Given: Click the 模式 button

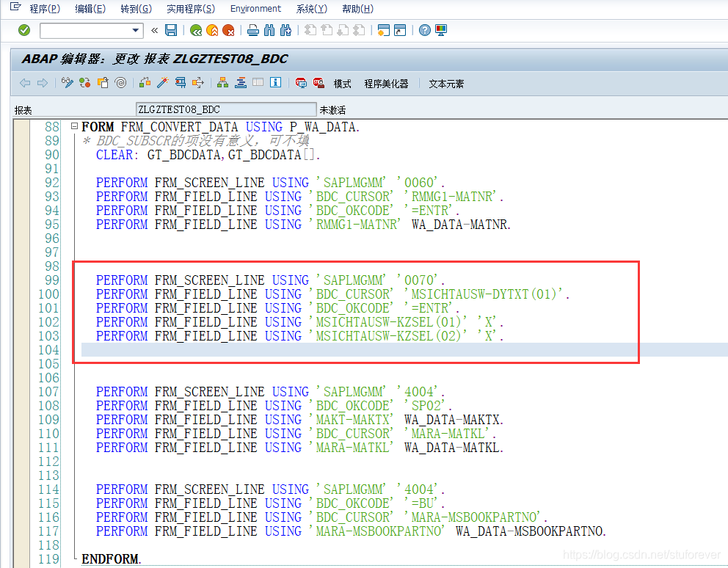Looking at the screenshot, I should pyautogui.click(x=342, y=84).
